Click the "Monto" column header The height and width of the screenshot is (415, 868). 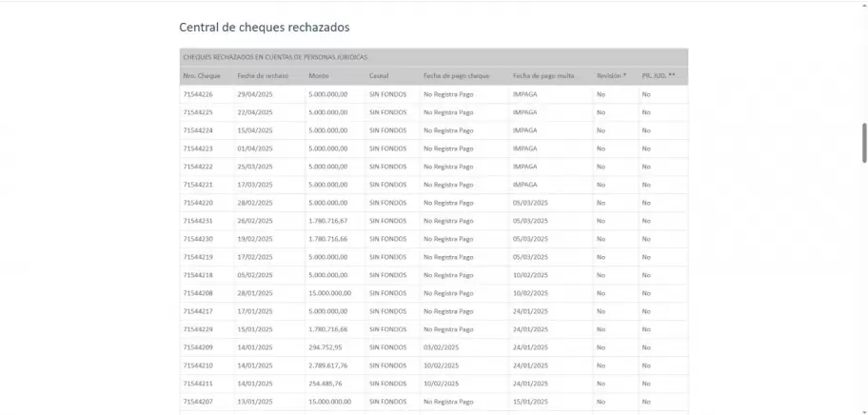coord(318,76)
